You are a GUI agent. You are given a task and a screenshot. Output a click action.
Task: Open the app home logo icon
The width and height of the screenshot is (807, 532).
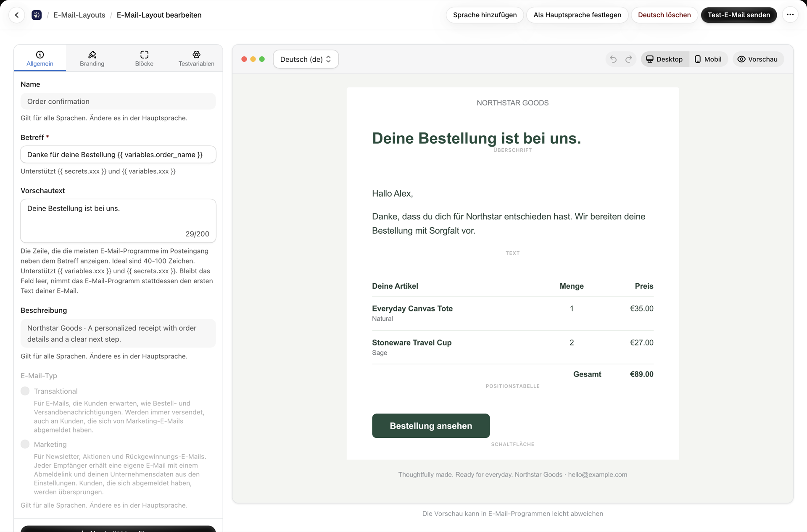37,15
